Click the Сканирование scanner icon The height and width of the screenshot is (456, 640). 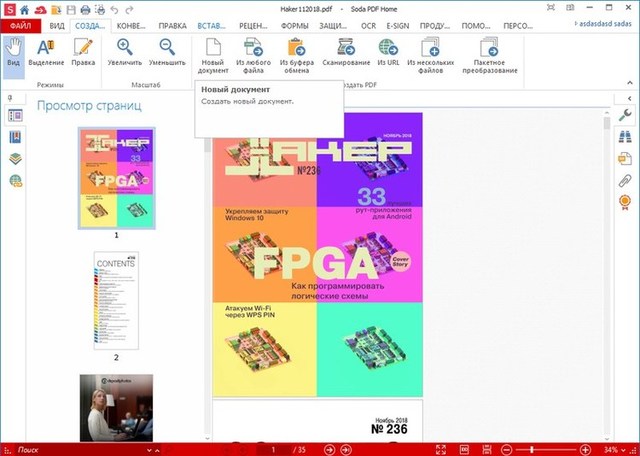pyautogui.click(x=346, y=54)
